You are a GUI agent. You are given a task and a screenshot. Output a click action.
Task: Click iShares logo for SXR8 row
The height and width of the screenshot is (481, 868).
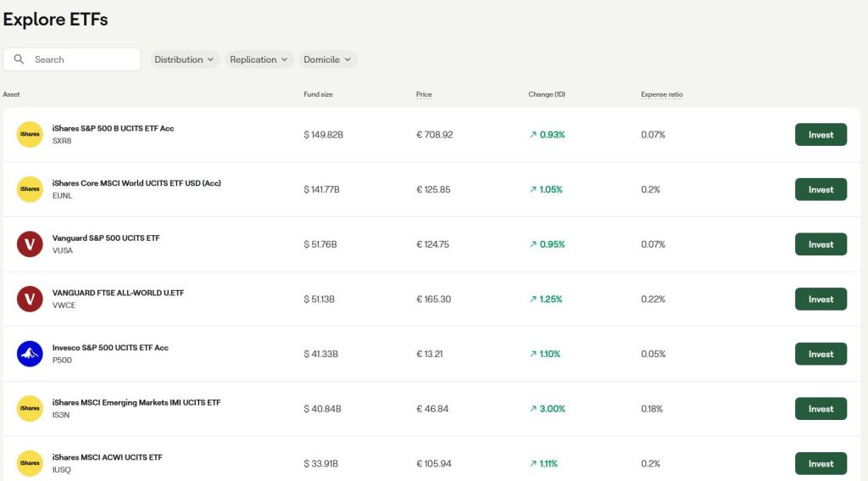(30, 135)
